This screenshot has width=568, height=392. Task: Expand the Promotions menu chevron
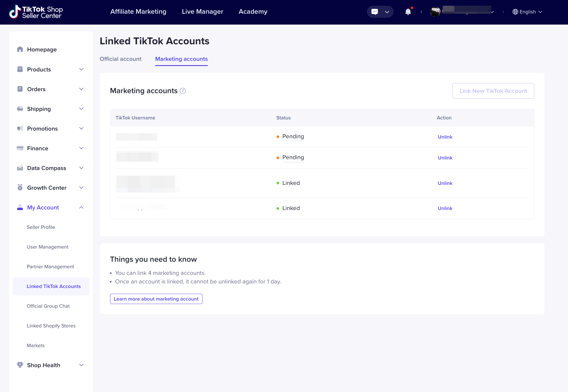tap(81, 128)
